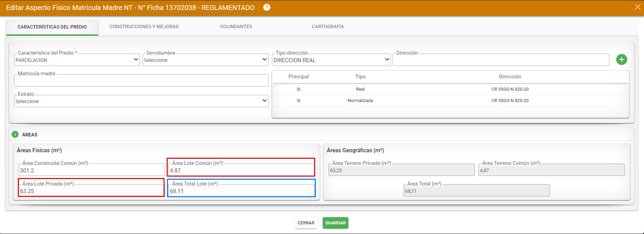
Task: Expand the Estrato dropdown
Action: click(141, 101)
